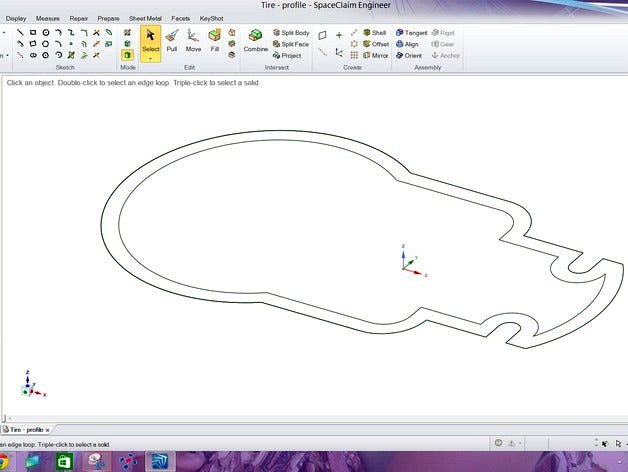Open the green store app in taskbar
The image size is (628, 472).
[x=65, y=461]
